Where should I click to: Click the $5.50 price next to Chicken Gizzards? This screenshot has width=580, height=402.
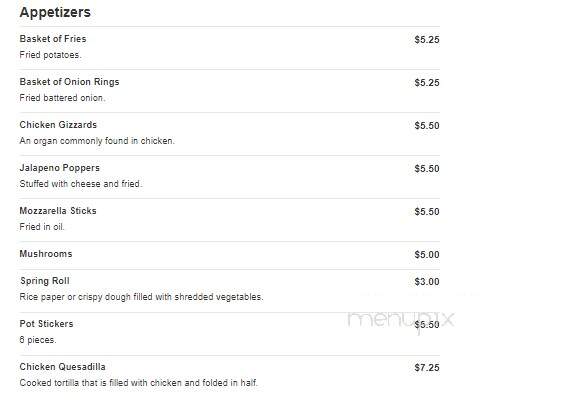coord(427,126)
